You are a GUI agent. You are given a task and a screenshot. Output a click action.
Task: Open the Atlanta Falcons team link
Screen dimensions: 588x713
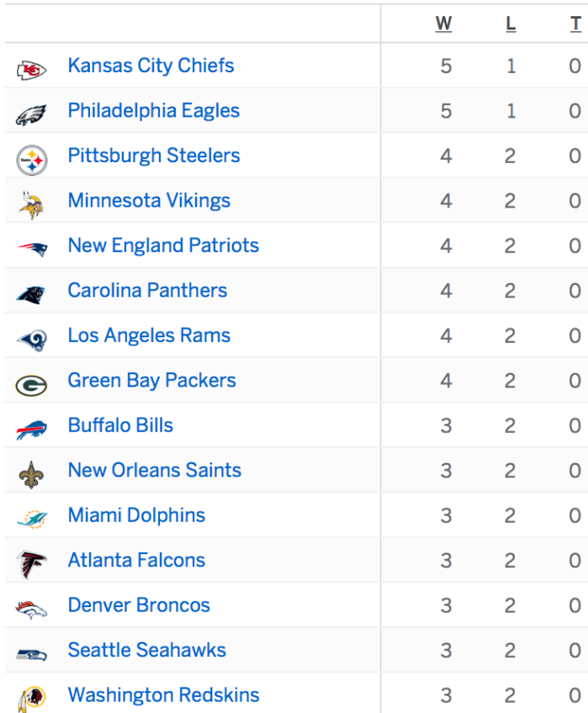click(x=136, y=560)
